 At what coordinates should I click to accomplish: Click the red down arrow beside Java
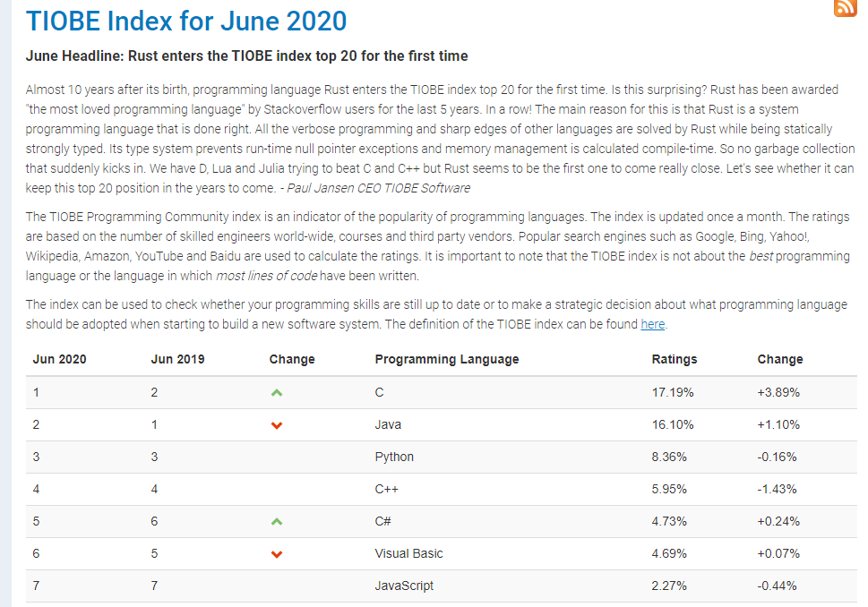(277, 425)
